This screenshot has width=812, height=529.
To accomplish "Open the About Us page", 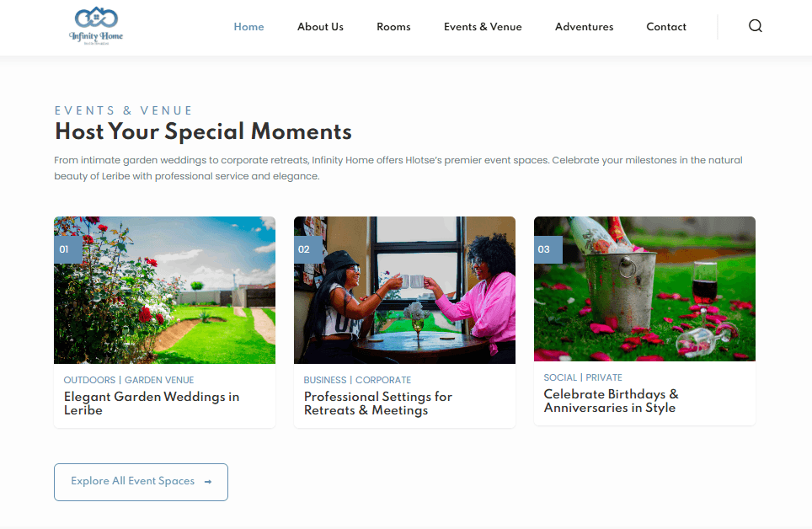I will coord(320,27).
